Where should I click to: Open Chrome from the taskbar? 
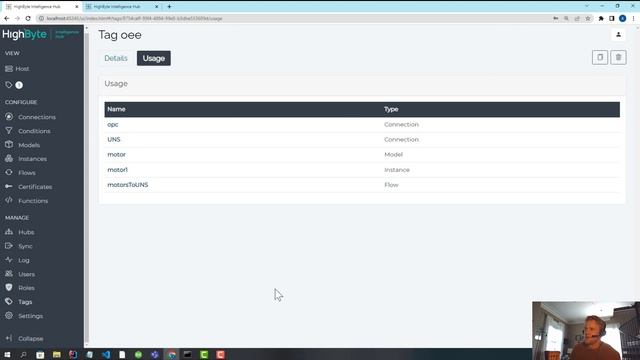(172, 355)
